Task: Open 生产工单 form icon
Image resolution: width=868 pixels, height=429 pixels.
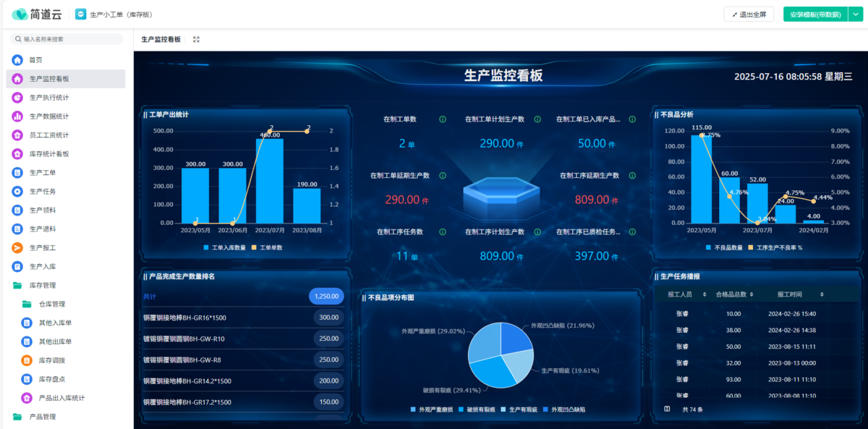Action: pos(17,173)
